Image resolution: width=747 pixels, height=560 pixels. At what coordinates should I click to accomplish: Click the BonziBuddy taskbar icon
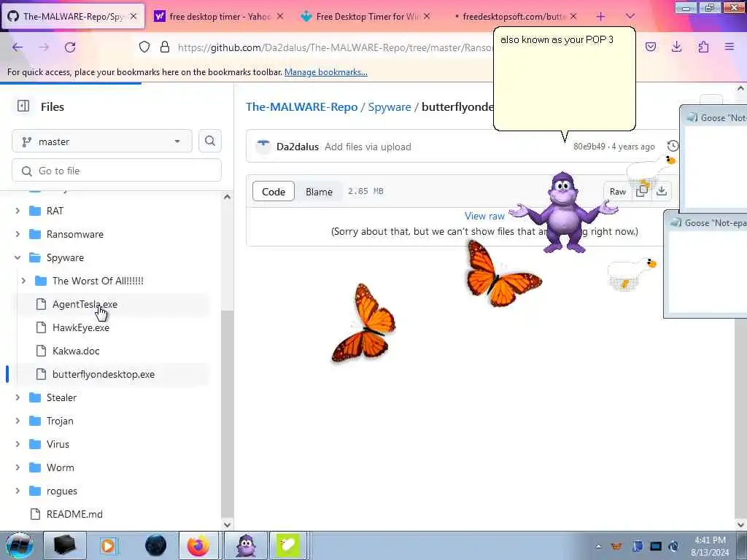(245, 545)
